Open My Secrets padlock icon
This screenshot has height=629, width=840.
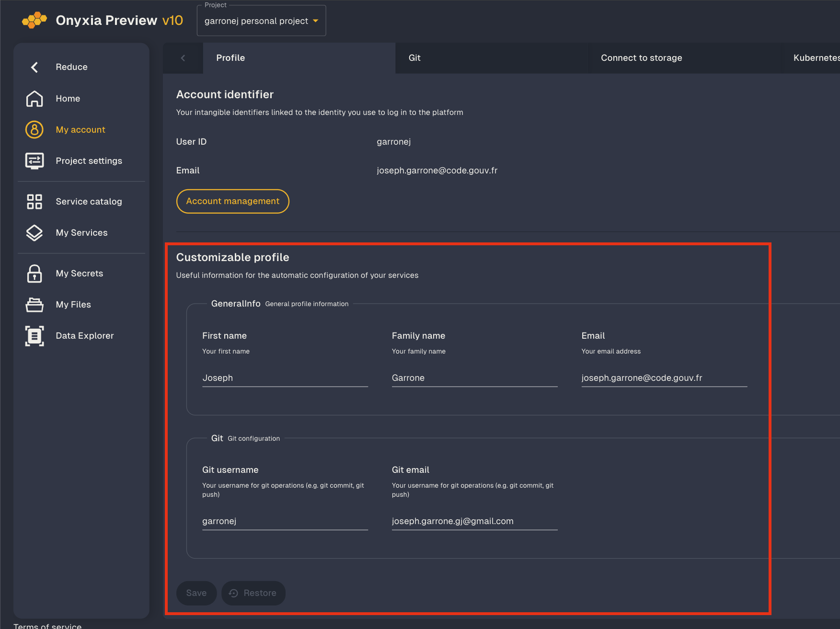click(35, 274)
